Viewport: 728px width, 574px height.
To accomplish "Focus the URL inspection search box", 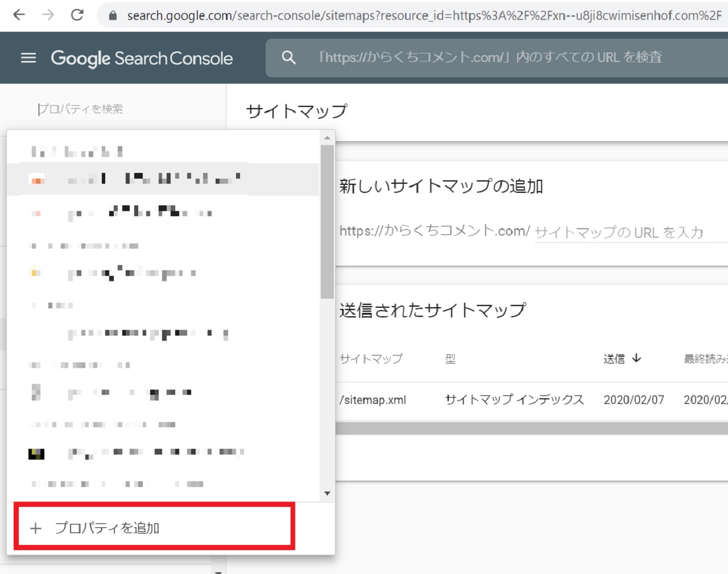I will point(489,57).
